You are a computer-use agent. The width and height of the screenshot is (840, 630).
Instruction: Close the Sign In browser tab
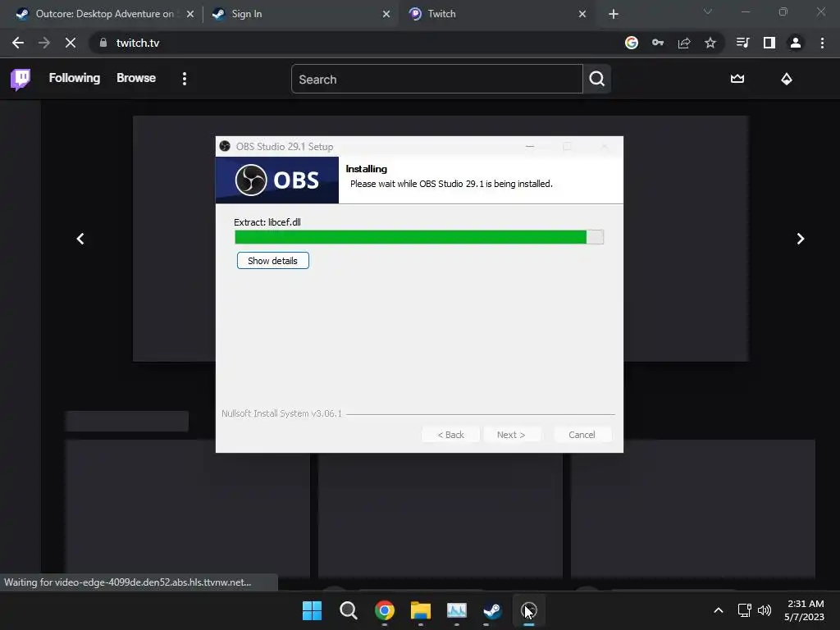[x=386, y=14]
